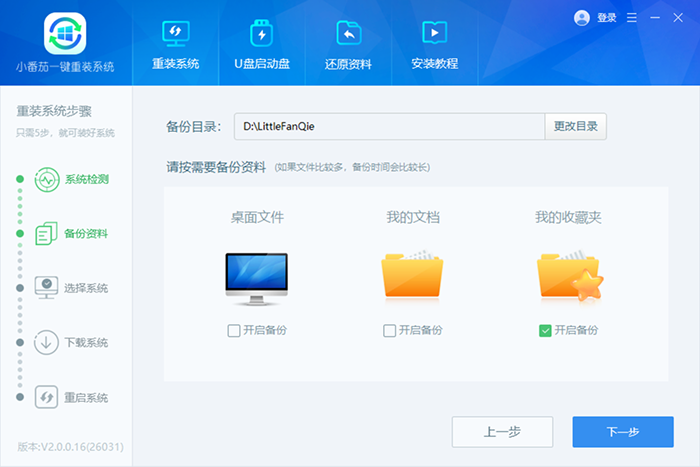
Task: Go to the 还原资料 tab
Action: (349, 43)
